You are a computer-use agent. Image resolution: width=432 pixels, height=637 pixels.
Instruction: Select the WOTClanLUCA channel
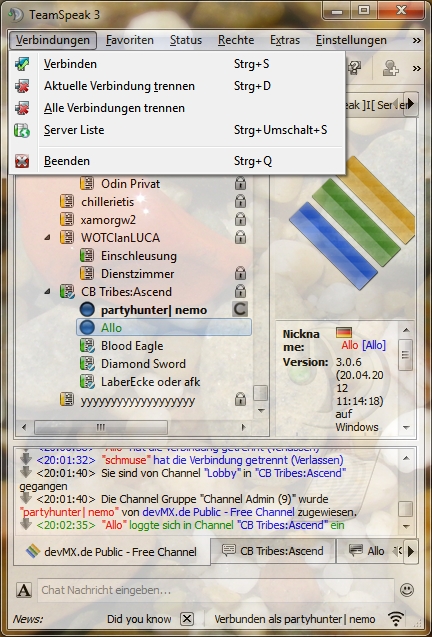click(x=120, y=238)
